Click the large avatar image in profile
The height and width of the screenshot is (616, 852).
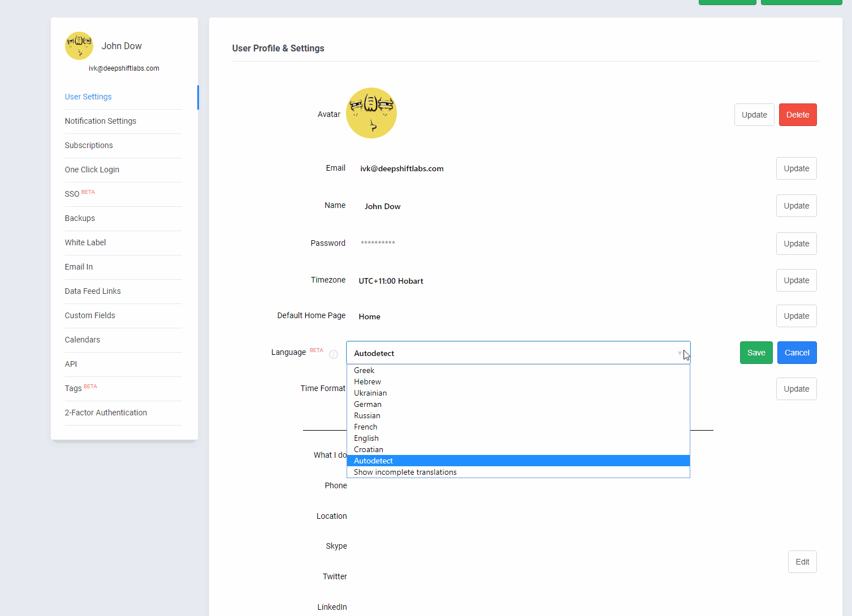point(371,113)
